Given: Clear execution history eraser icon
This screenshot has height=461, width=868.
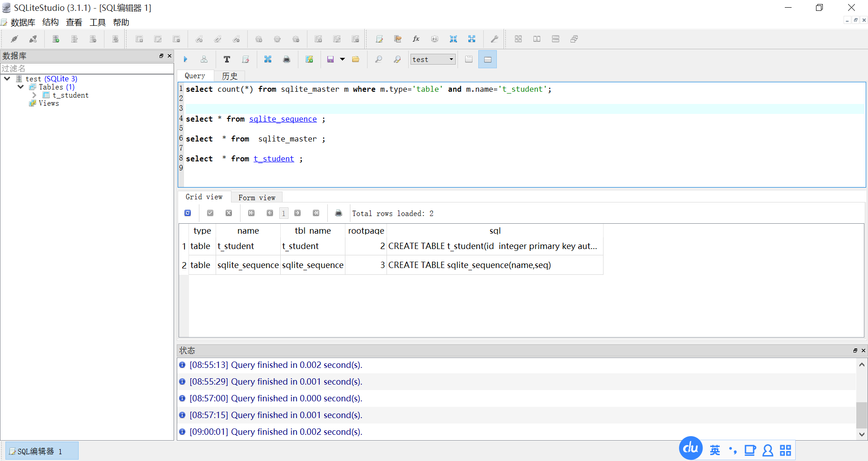Looking at the screenshot, I should coord(245,59).
